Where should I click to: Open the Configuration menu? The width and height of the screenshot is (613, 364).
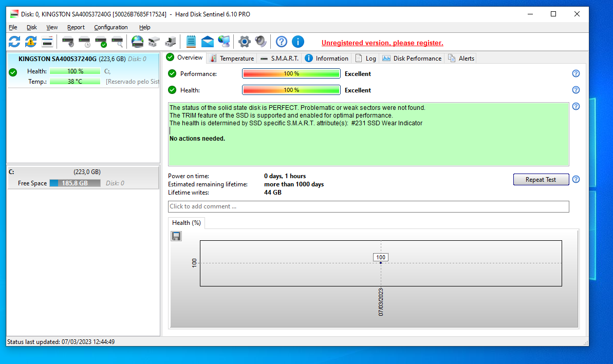(x=111, y=27)
